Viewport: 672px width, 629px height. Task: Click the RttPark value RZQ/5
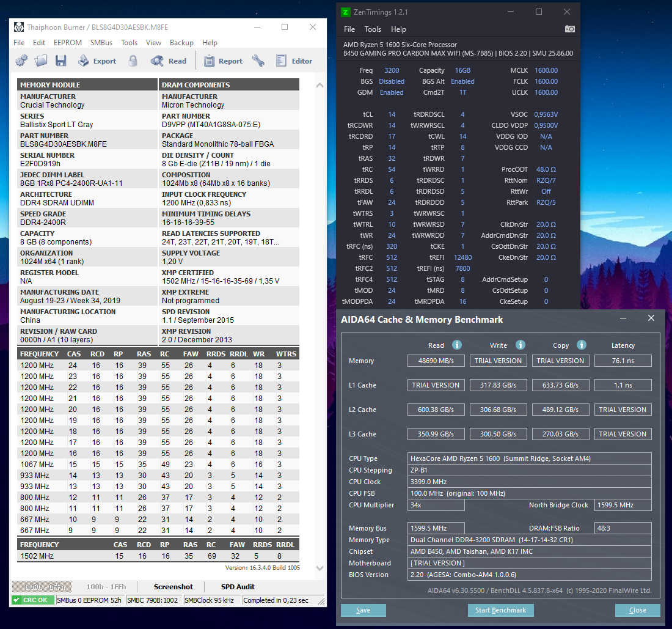click(546, 202)
